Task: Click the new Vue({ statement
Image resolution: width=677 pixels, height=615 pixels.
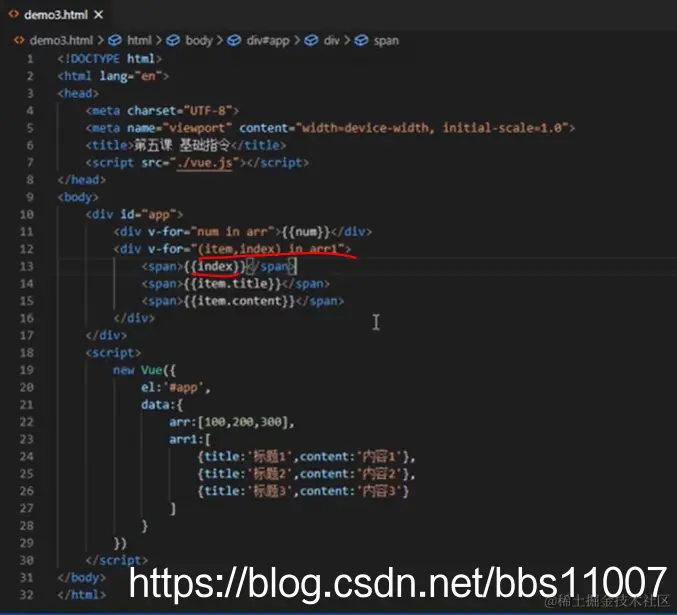Action: click(144, 370)
